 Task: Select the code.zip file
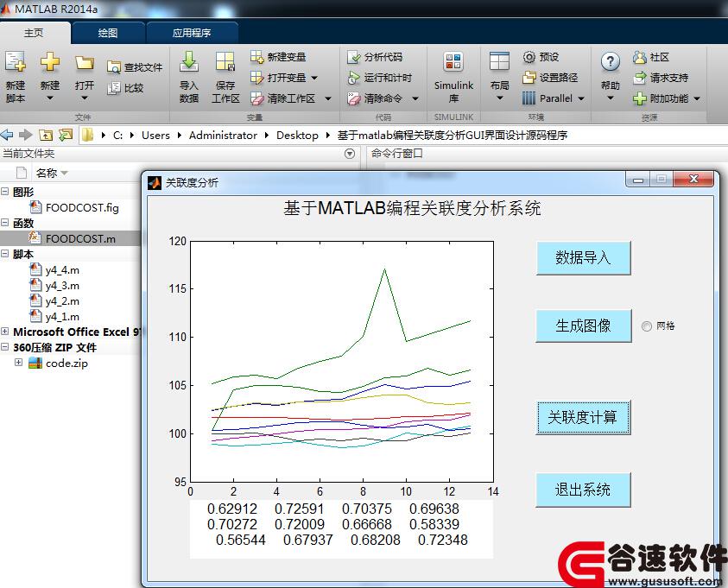[x=66, y=363]
